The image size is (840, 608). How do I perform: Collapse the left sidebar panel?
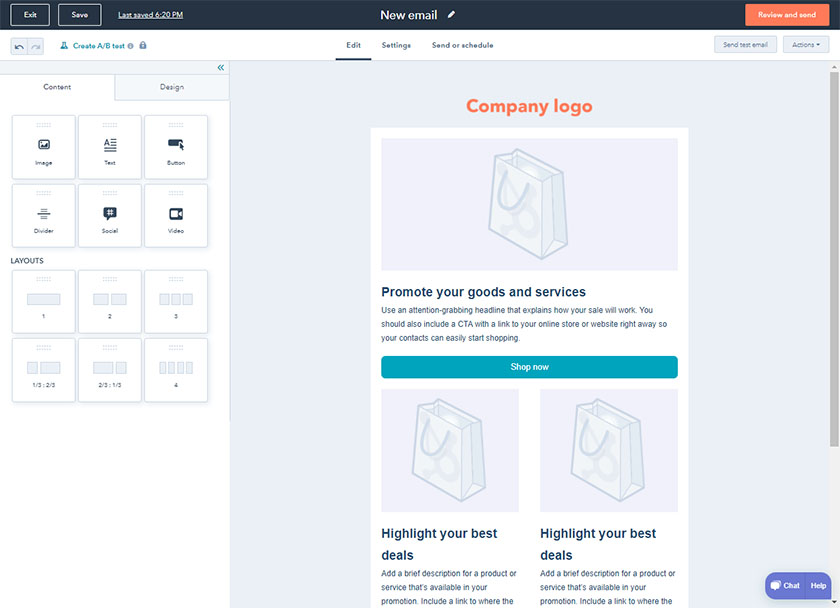[221, 68]
